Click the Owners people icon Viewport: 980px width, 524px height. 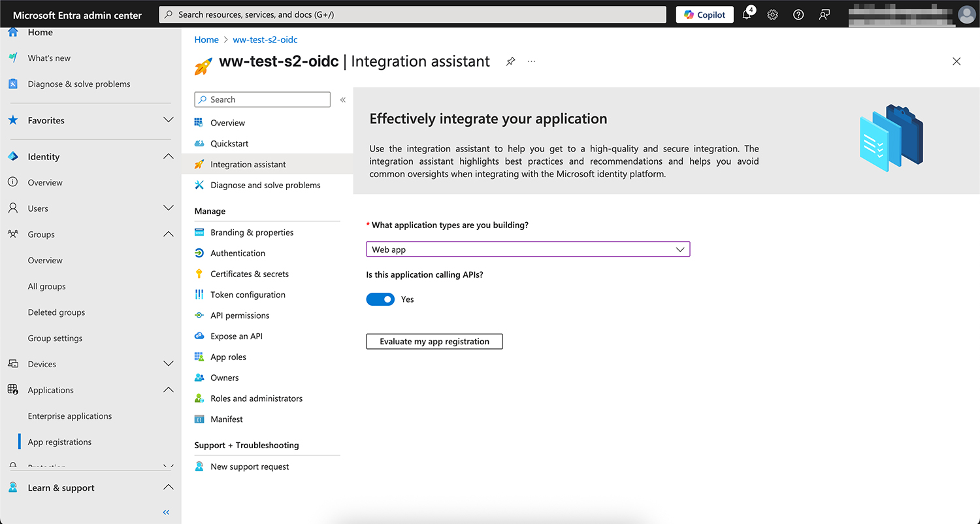[198, 378]
